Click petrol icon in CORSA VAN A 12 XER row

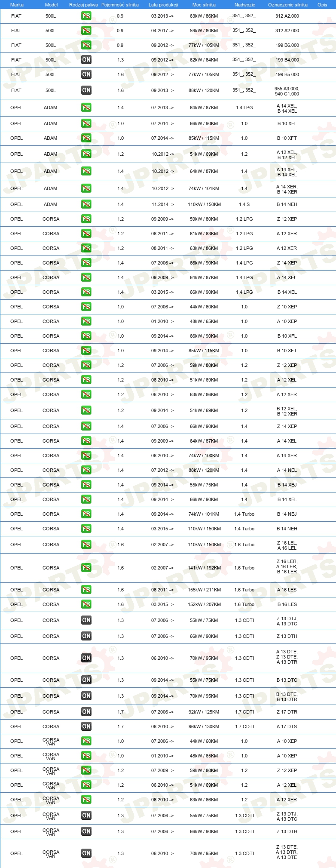[x=86, y=800]
